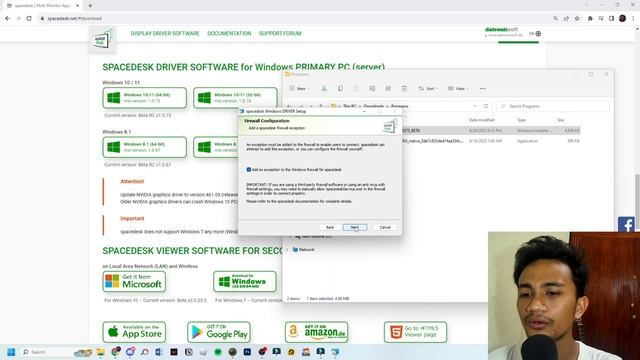This screenshot has width=640, height=360.
Task: Click Cancel in the spacedesk setup dialog
Action: pyautogui.click(x=385, y=227)
